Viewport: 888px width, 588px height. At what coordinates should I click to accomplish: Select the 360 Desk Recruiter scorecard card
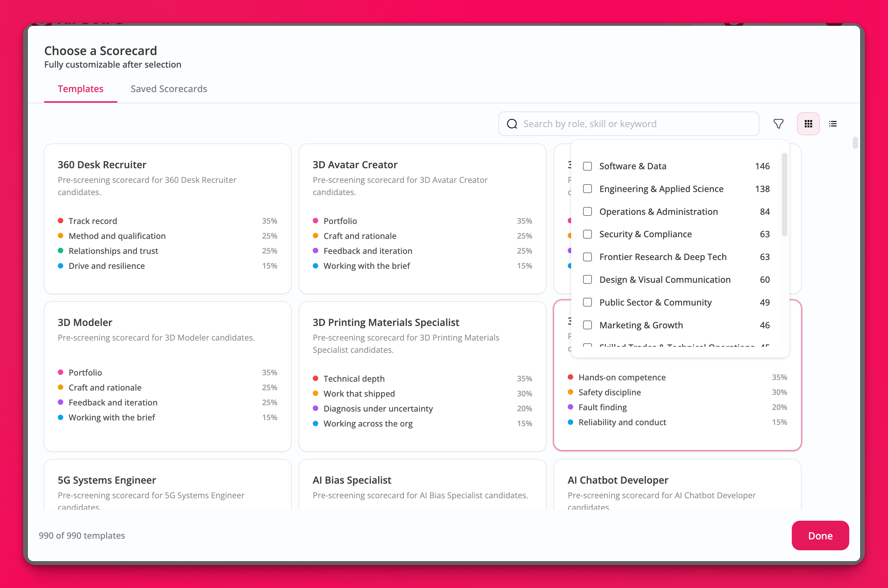tap(168, 219)
